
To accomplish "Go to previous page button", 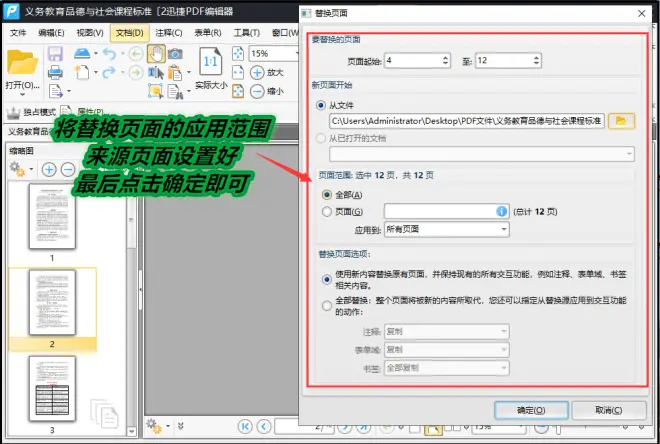I will pyautogui.click(x=263, y=426).
